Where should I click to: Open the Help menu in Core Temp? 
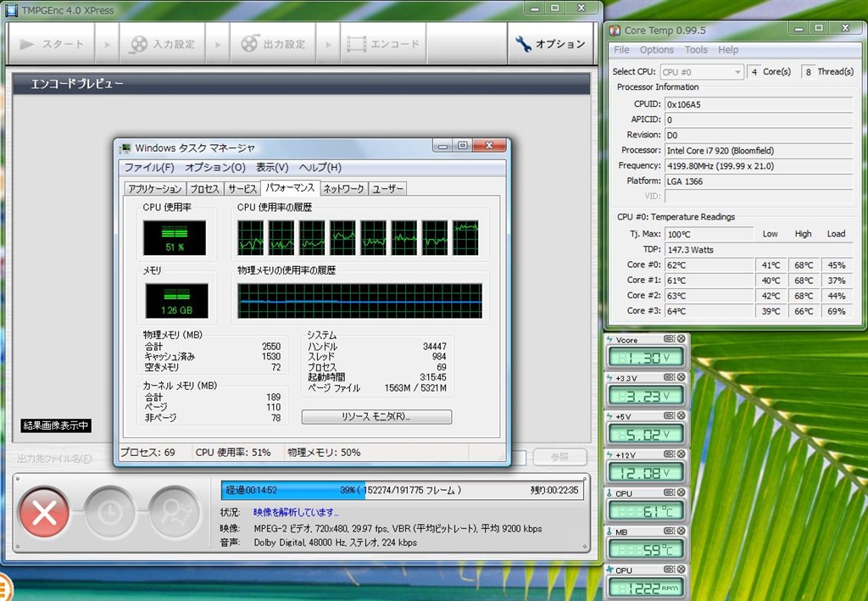pyautogui.click(x=728, y=50)
